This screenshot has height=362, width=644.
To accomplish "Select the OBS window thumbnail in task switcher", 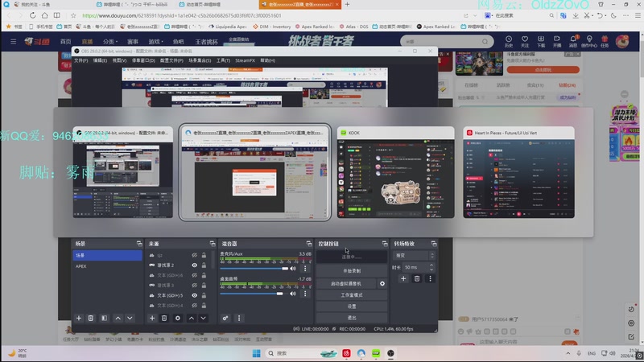I will [x=123, y=172].
